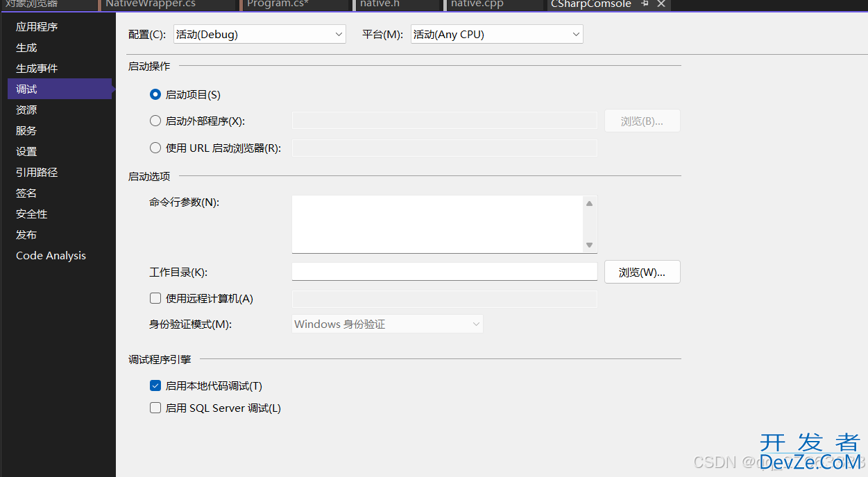The image size is (868, 477).
Task: Open the NativeWrapper.cs tab
Action: [x=151, y=4]
